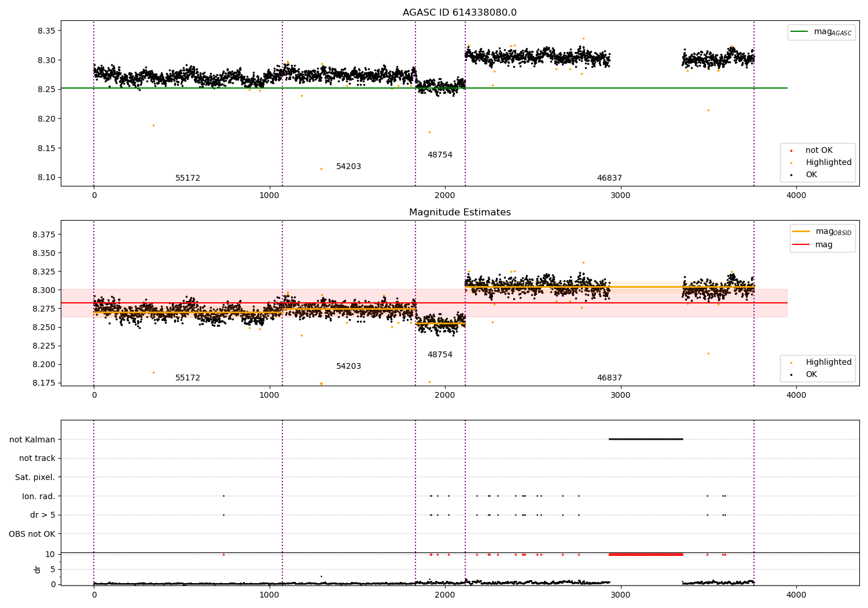Click the orange outlier point near 8.19 in top plot
Image resolution: width=868 pixels, height=608 pixels.
(153, 125)
